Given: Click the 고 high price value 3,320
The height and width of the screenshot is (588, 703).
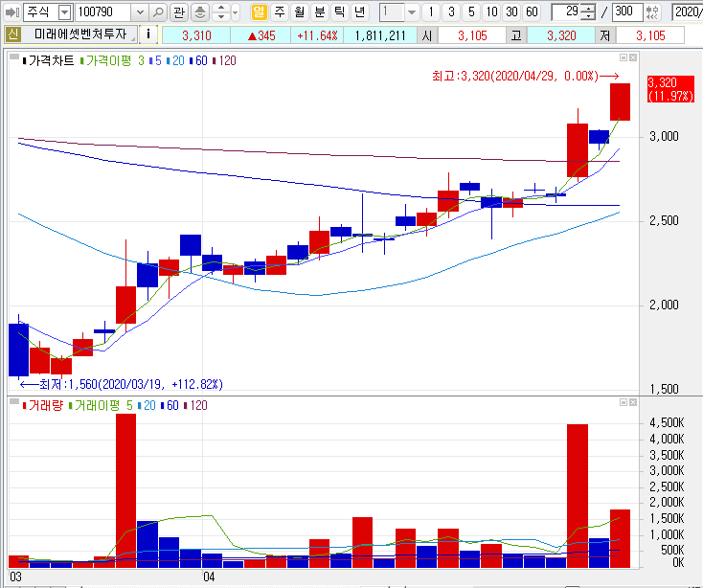Looking at the screenshot, I should coord(561,35).
